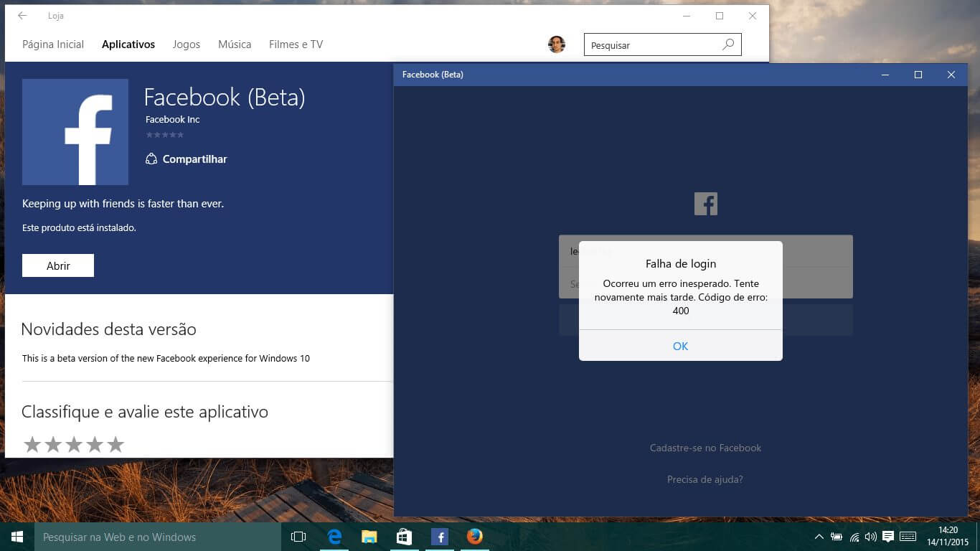
Task: Rate the app with the first star
Action: click(x=32, y=445)
